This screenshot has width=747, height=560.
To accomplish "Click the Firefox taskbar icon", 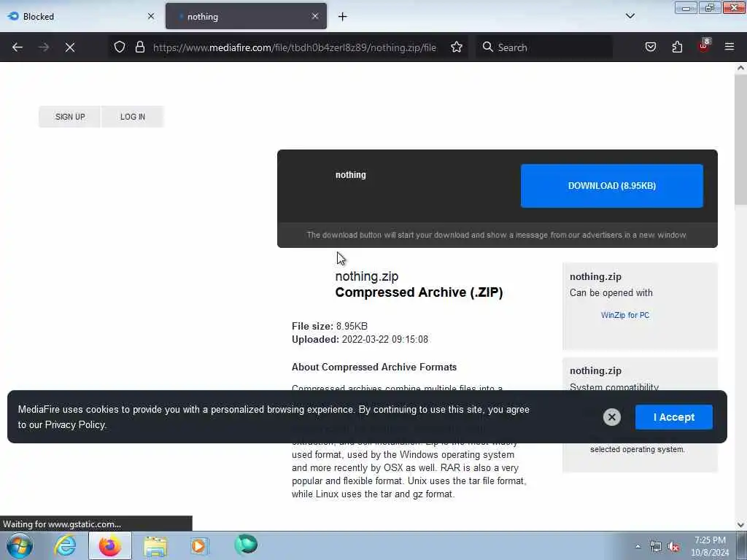I will point(109,545).
